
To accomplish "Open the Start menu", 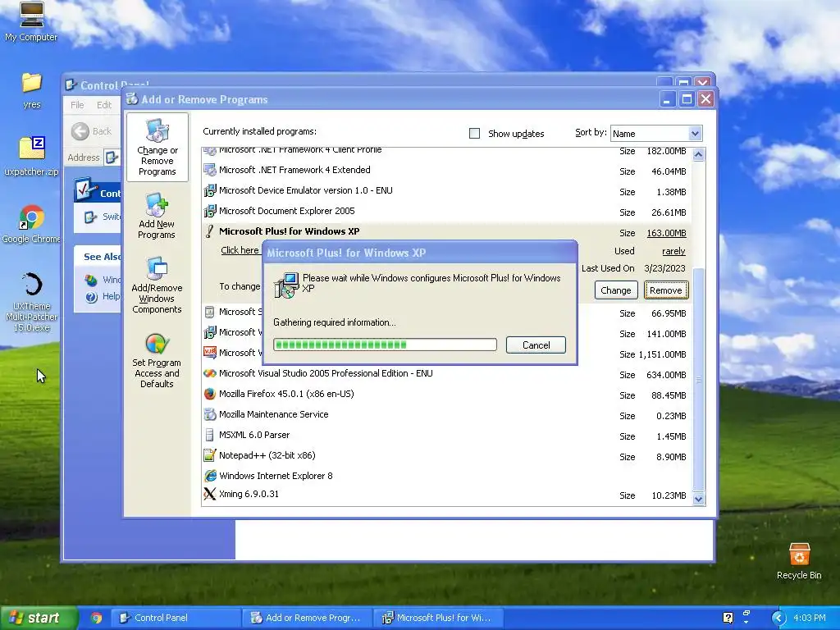I will 39,618.
